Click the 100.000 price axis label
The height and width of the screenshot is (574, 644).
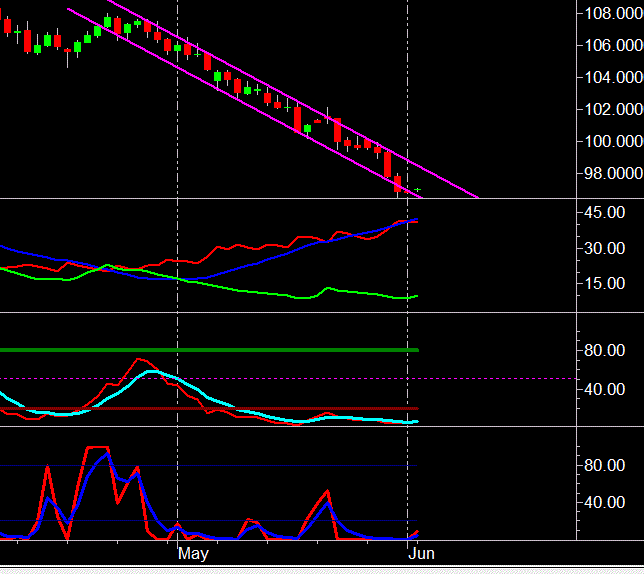[614, 141]
